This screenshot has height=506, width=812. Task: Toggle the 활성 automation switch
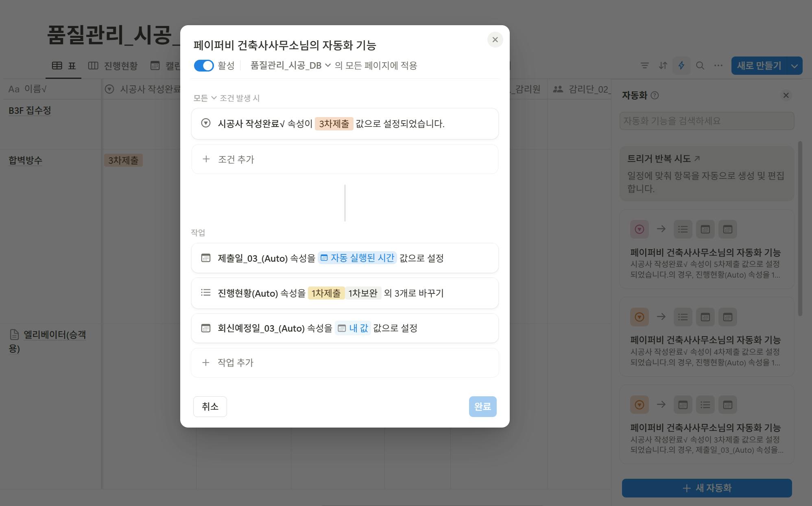(x=204, y=65)
